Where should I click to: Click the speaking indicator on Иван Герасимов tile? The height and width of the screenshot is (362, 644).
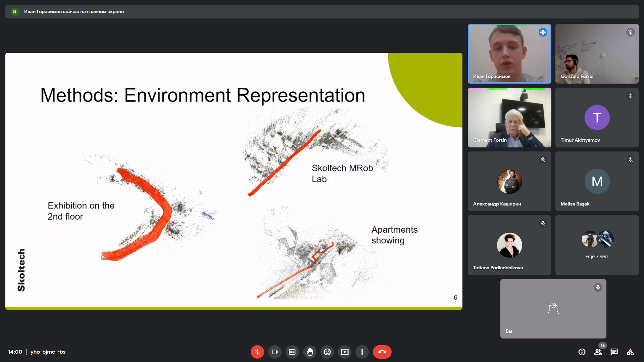(543, 32)
